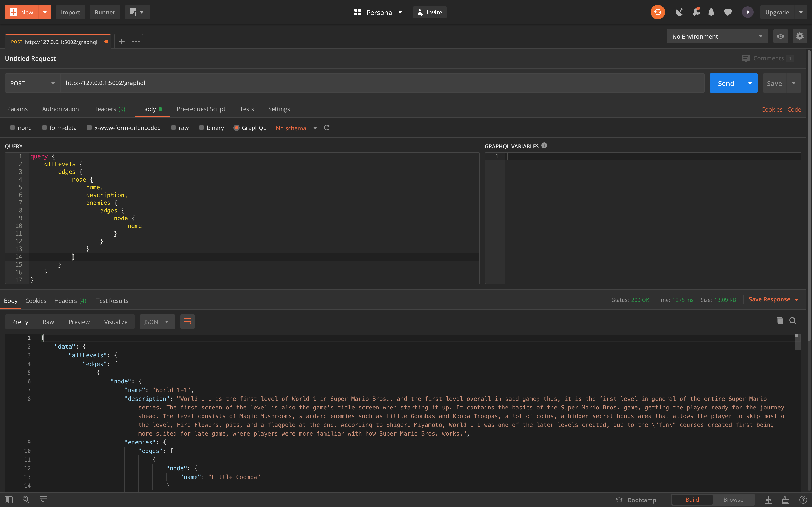Click the sync status icon
Screen dimensions: 812x507
click(x=657, y=12)
